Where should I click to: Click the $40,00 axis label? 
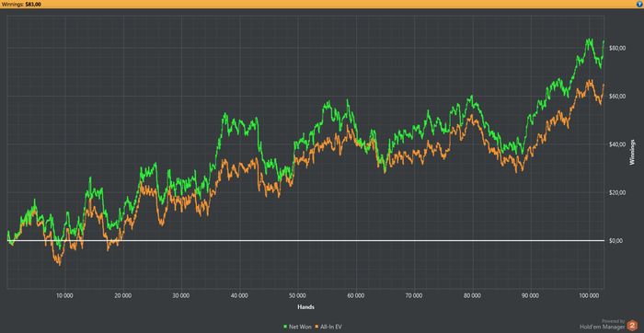pyautogui.click(x=617, y=144)
